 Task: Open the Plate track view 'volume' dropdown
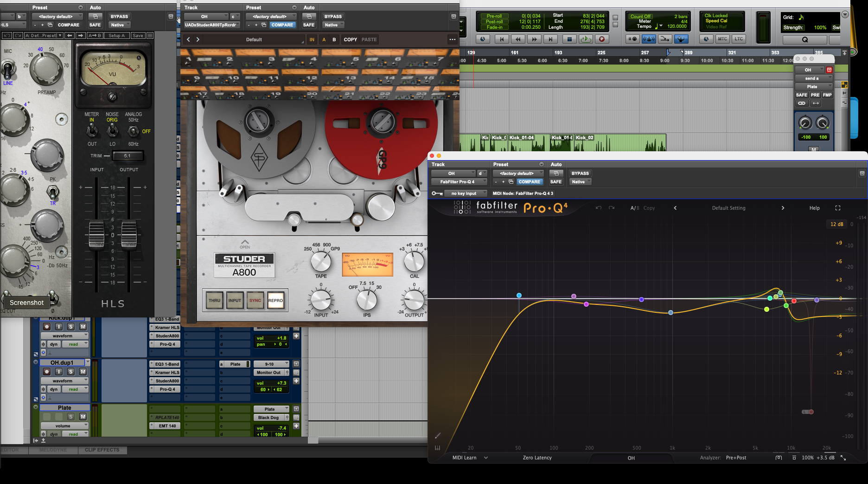(x=64, y=426)
